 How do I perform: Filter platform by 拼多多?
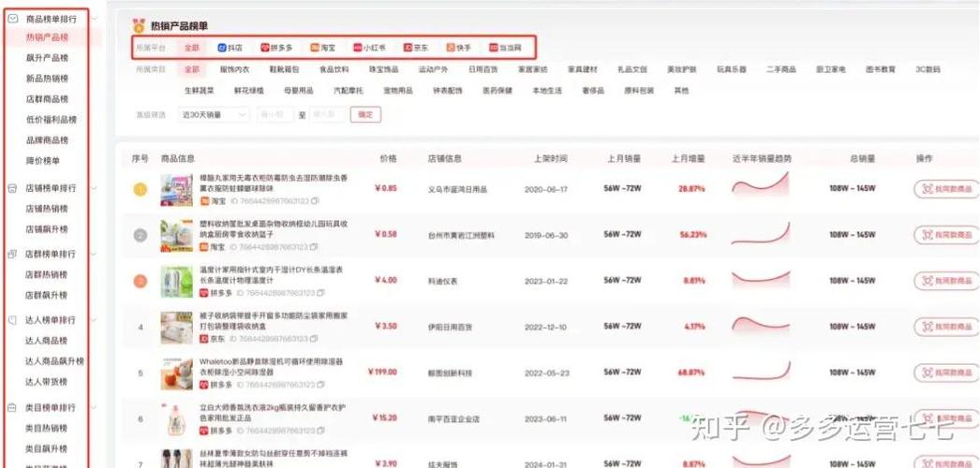click(x=276, y=48)
